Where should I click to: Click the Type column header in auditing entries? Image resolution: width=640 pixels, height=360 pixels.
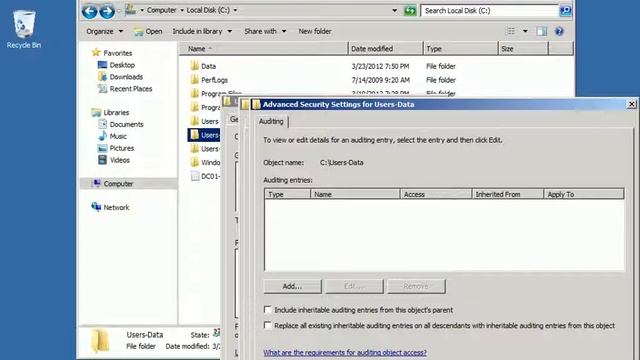point(287,194)
